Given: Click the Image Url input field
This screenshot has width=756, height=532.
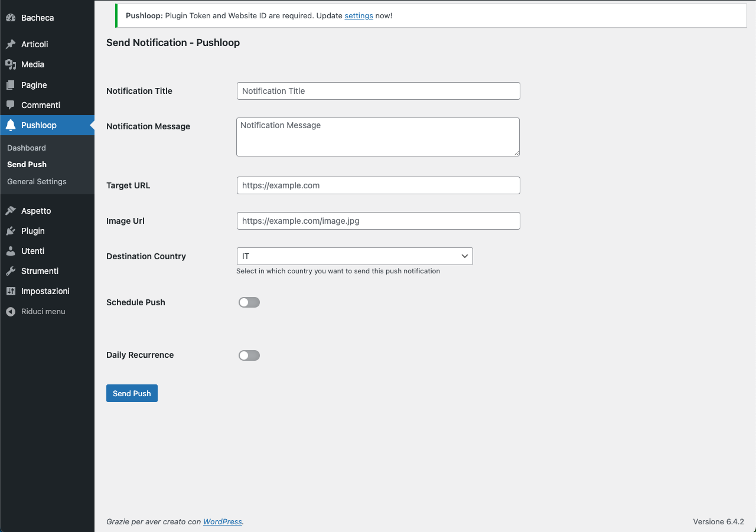Looking at the screenshot, I should click(378, 221).
